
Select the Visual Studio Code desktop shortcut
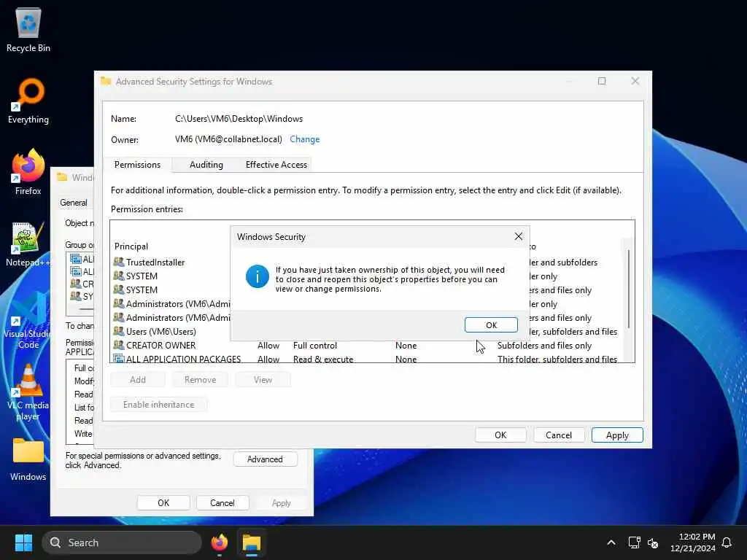coord(28,321)
